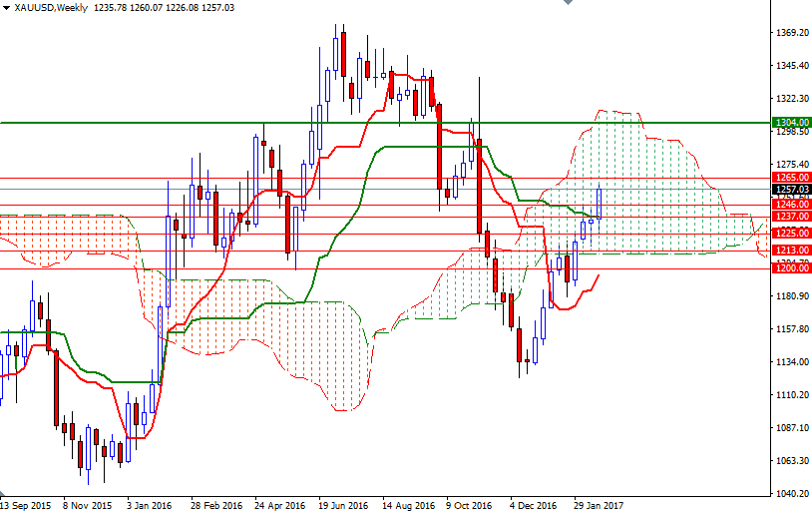Select the red 1213.00 price label
The height and width of the screenshot is (513, 812).
coord(791,251)
